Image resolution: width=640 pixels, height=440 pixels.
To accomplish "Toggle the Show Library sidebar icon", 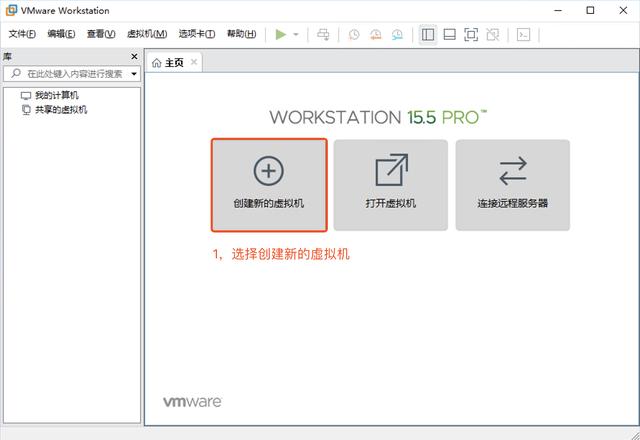I will (428, 35).
